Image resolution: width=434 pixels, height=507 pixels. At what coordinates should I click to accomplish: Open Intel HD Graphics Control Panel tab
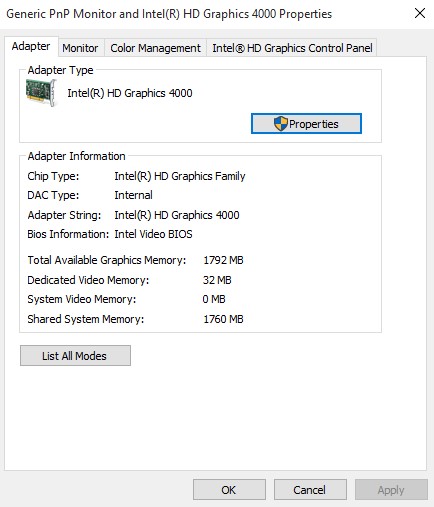coord(292,48)
